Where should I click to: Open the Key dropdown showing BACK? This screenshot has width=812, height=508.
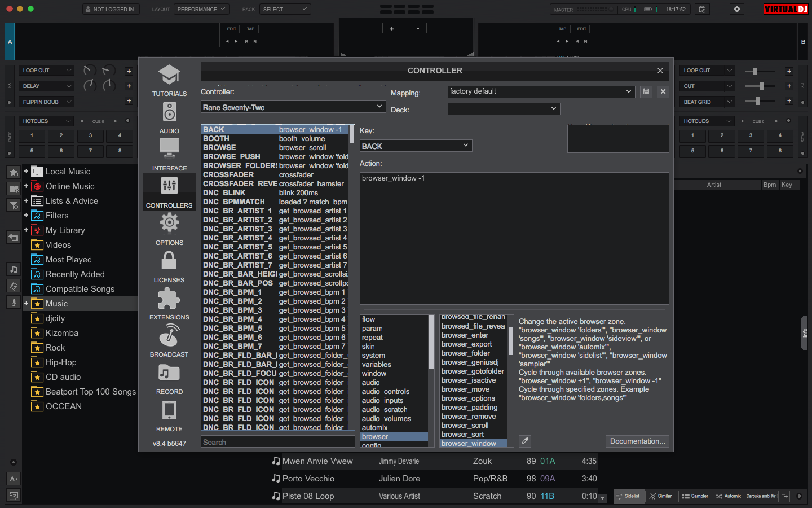pyautogui.click(x=416, y=146)
